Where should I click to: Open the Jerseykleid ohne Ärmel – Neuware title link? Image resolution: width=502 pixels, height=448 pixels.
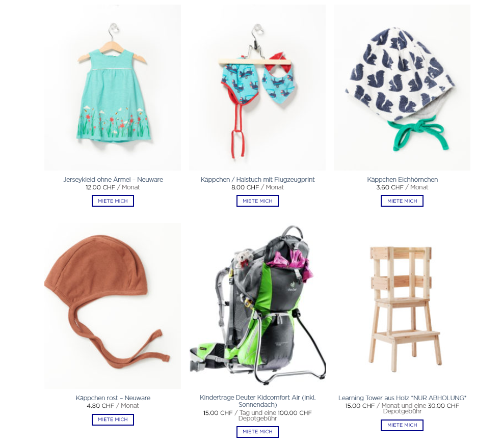tap(113, 179)
